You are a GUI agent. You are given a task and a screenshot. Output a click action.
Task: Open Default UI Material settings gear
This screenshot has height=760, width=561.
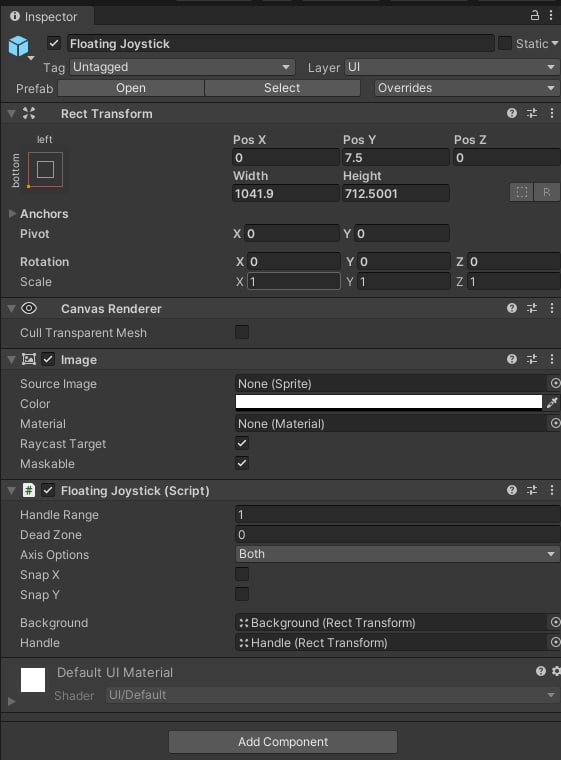pos(556,671)
